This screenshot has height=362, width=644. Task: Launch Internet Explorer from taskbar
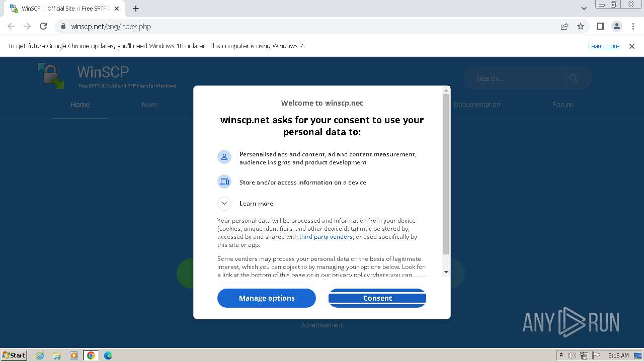tap(40, 355)
